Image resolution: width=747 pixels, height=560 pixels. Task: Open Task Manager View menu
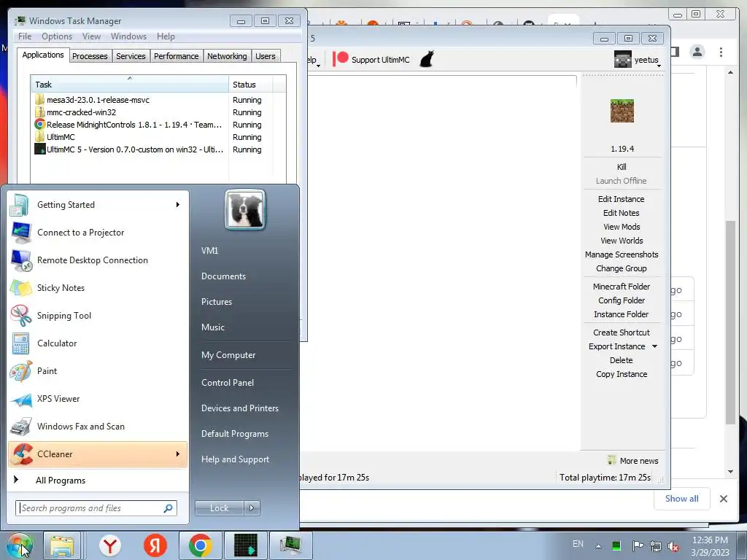tap(91, 36)
